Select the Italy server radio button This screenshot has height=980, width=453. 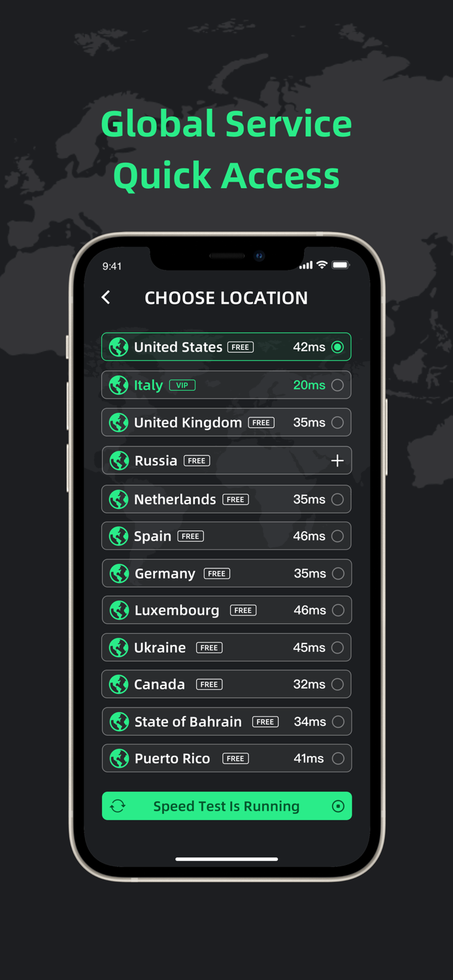(337, 385)
